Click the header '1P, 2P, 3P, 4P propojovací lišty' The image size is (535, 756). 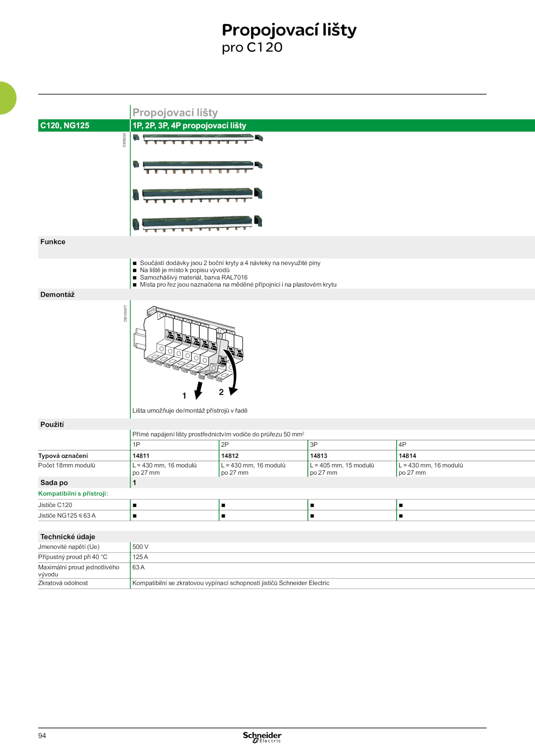click(x=189, y=126)
